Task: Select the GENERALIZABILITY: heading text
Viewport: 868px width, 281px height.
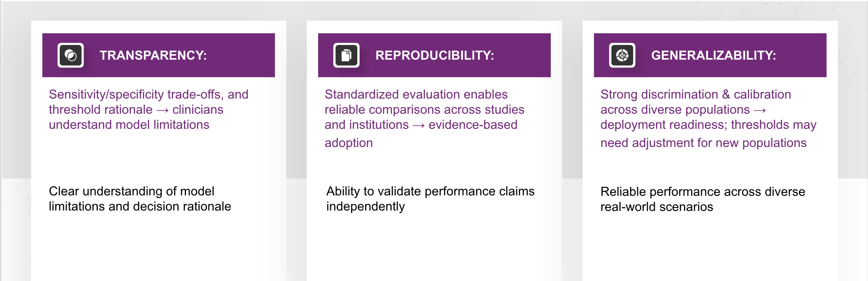Action: pyautogui.click(x=714, y=55)
